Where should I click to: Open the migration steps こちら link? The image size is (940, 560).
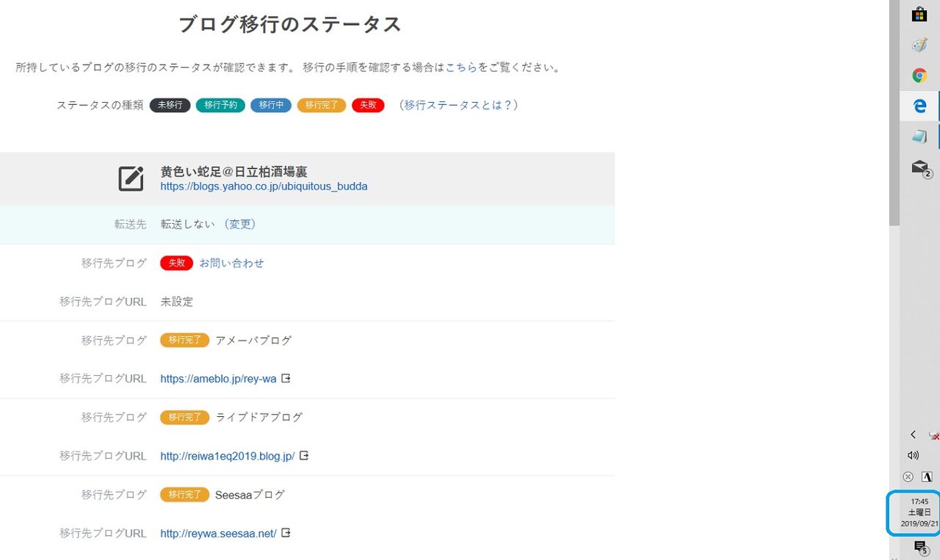click(461, 68)
